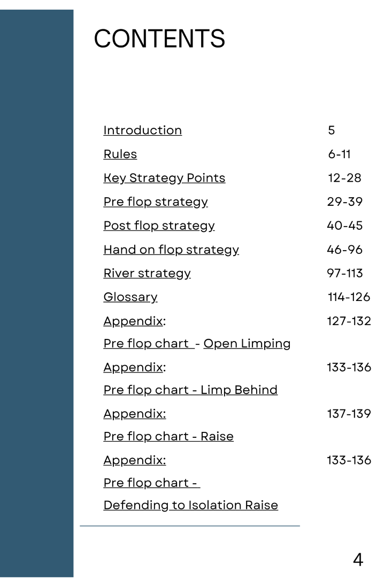This screenshot has width=392, height=588.
Task: Open the Introduction link
Action: (143, 130)
